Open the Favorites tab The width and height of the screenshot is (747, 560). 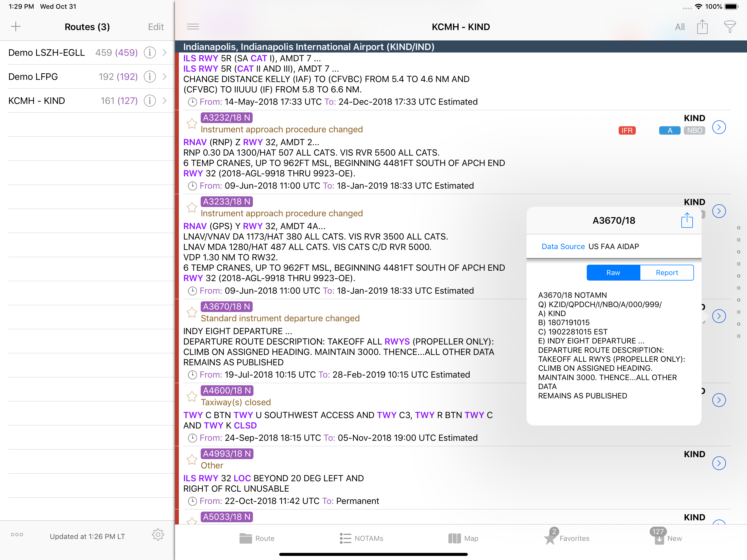(x=567, y=538)
